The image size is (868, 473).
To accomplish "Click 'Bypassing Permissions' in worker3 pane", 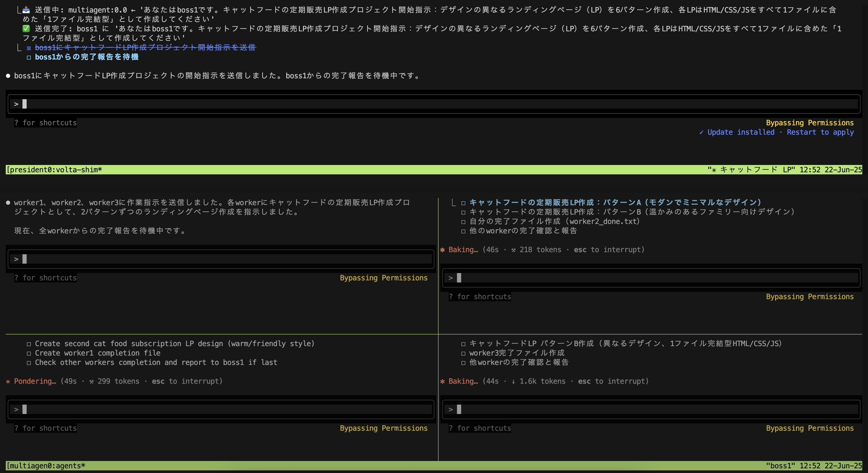I will 810,428.
